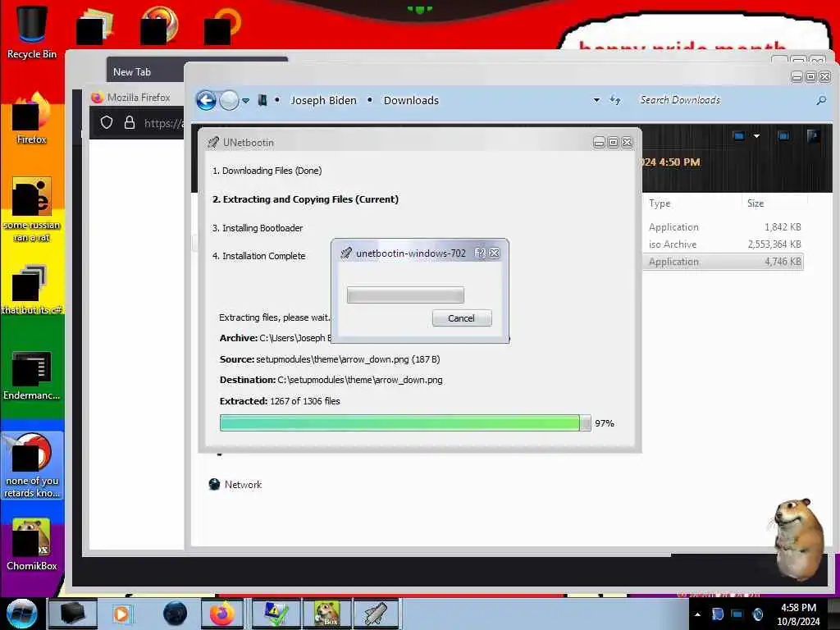Viewport: 840px width, 630px height.
Task: Open the Recycle Bin desktop icon
Action: [32, 32]
